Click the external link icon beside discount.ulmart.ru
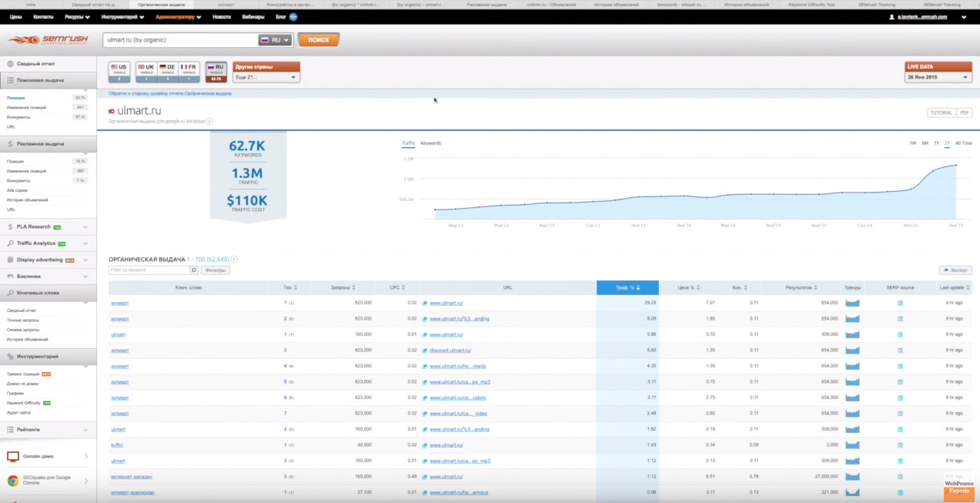The image size is (980, 503). tap(425, 350)
